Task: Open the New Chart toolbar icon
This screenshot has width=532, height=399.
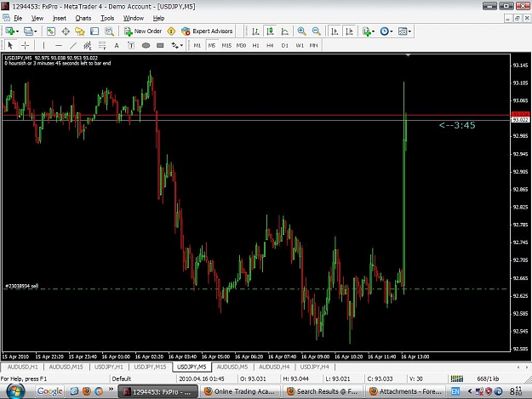Action: [x=9, y=31]
